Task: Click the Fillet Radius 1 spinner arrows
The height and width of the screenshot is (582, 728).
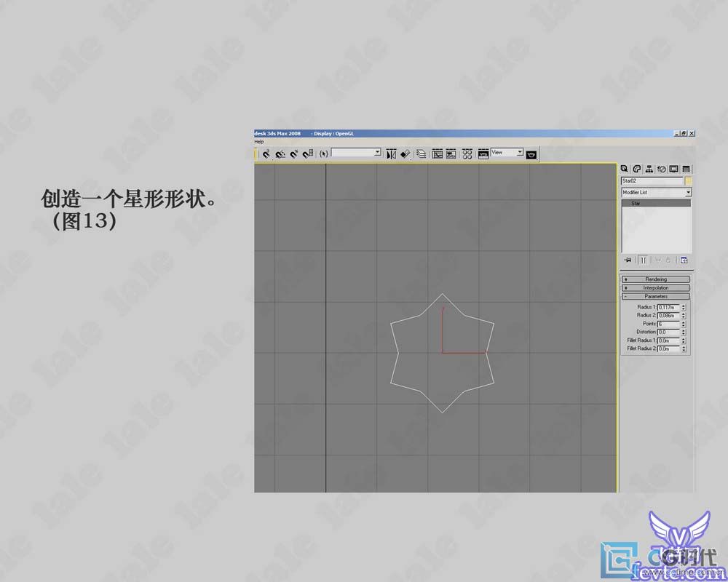Action: click(684, 340)
